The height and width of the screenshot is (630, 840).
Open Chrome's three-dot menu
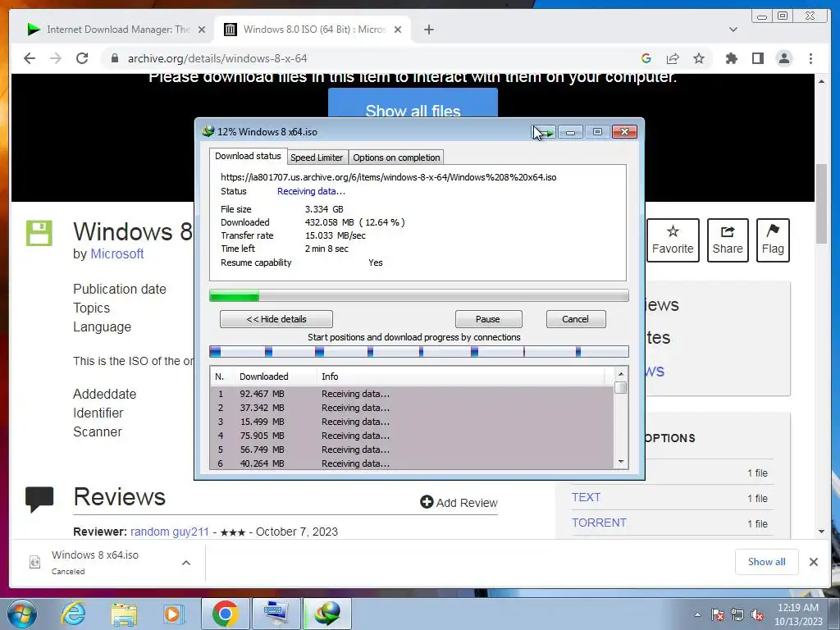[810, 58]
